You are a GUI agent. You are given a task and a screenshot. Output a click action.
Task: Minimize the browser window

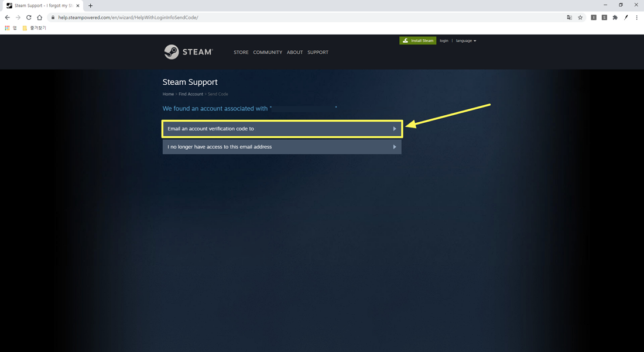click(605, 5)
